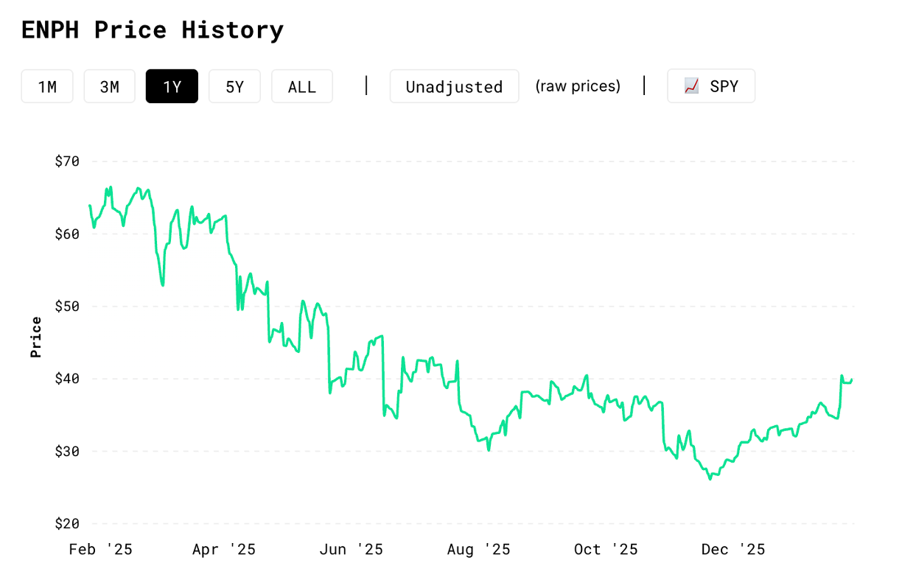Click the $20 y-axis label

coord(67,524)
